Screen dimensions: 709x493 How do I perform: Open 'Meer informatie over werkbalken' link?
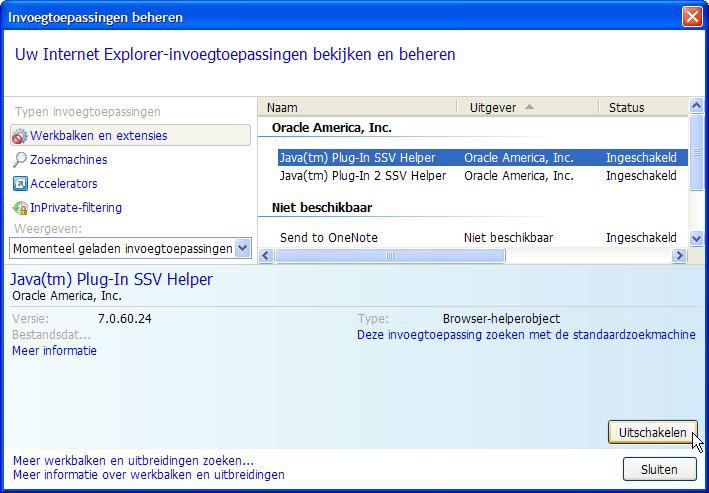pyautogui.click(x=148, y=475)
